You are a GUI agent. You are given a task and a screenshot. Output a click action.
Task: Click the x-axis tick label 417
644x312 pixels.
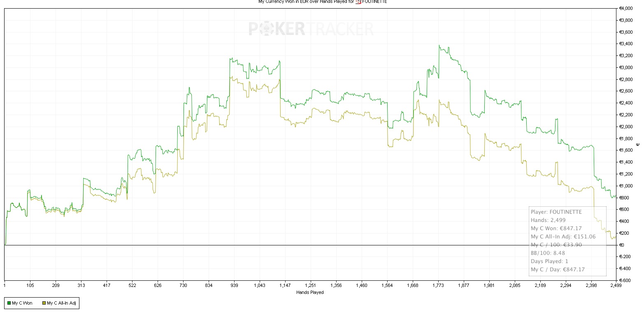[107, 285]
